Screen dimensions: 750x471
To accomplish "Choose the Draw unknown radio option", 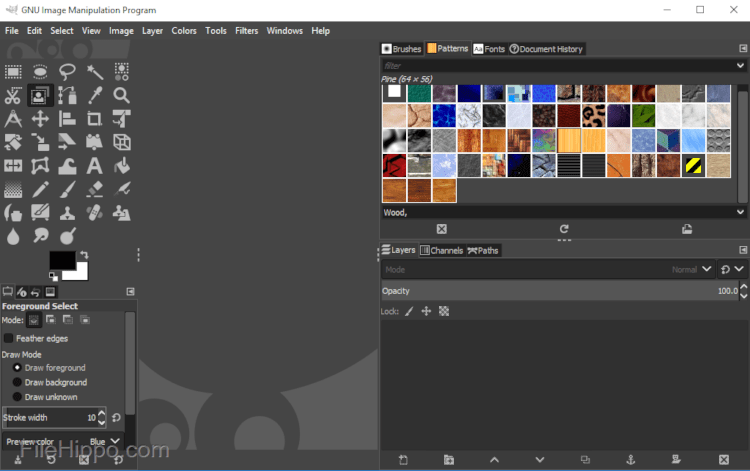I will coord(17,397).
